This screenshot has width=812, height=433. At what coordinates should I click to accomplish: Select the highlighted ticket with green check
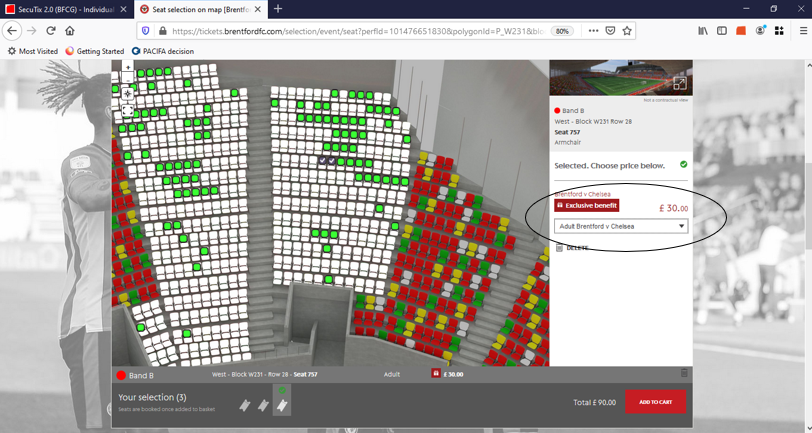[x=282, y=400]
